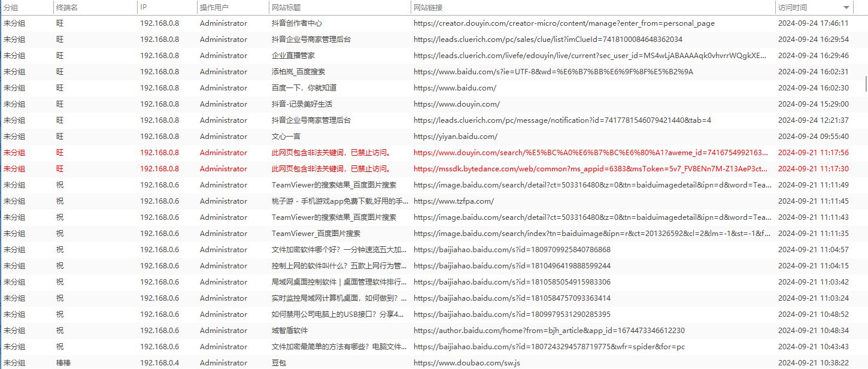Select the timestamp 2024-09-21 10:48:52
Image resolution: width=868 pixels, height=369 pixels.
coord(814,314)
